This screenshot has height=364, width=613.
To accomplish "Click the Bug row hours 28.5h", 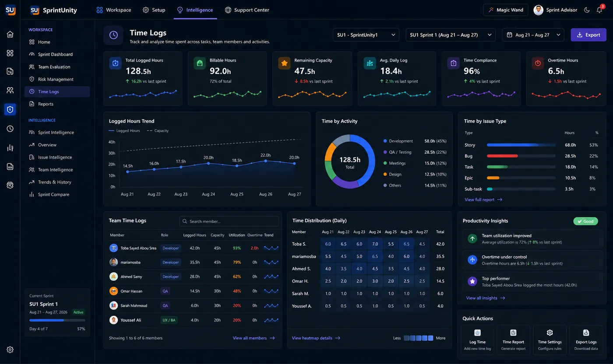I will pyautogui.click(x=570, y=156).
